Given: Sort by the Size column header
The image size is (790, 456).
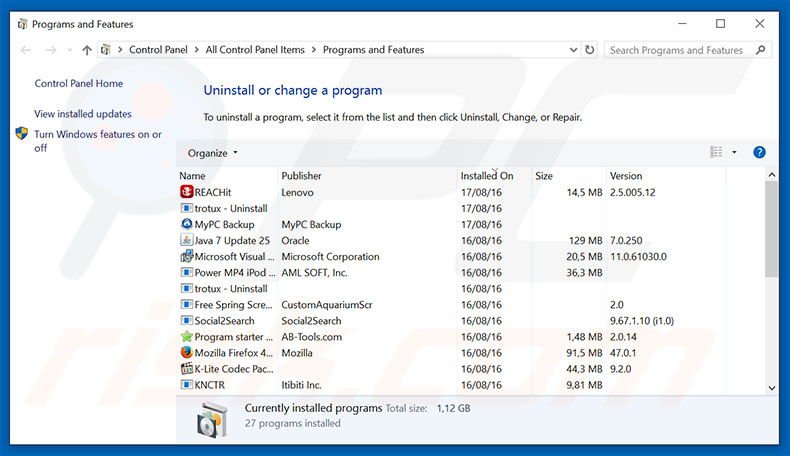Looking at the screenshot, I should tap(544, 176).
